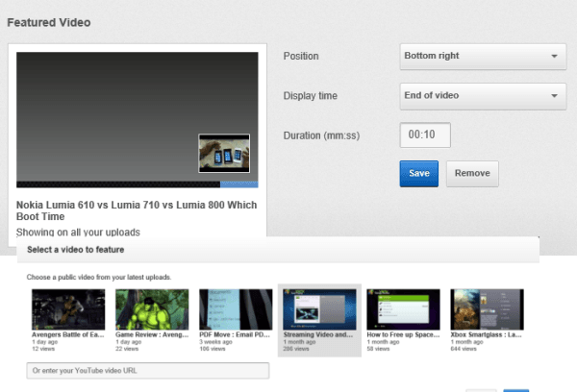Open the Display time dropdown

(x=483, y=96)
